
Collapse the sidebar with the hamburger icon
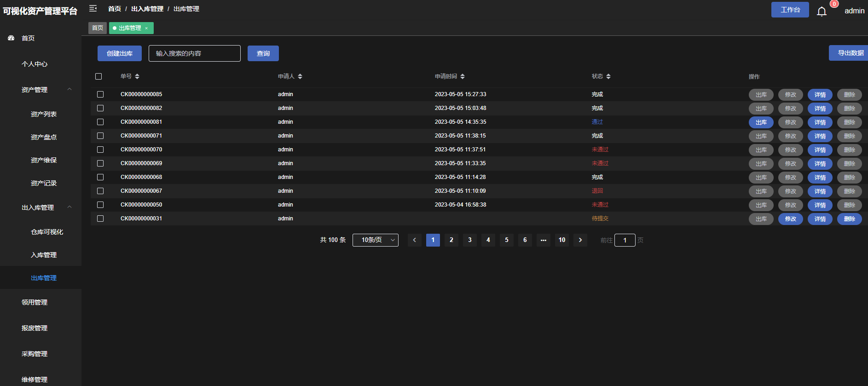93,8
